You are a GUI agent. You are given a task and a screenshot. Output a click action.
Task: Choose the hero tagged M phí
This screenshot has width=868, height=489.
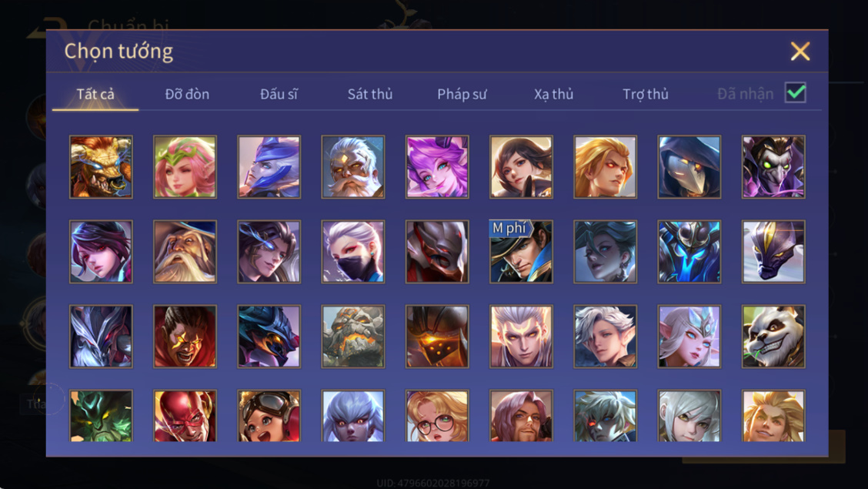[521, 252]
